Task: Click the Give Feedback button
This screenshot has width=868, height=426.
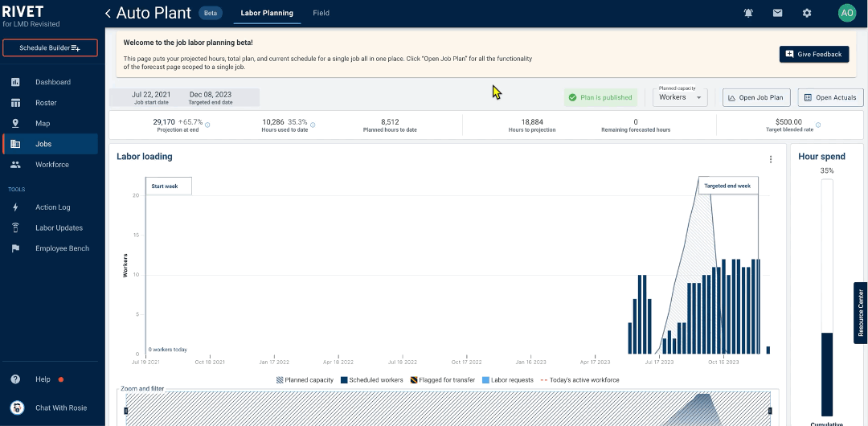Action: (x=813, y=54)
